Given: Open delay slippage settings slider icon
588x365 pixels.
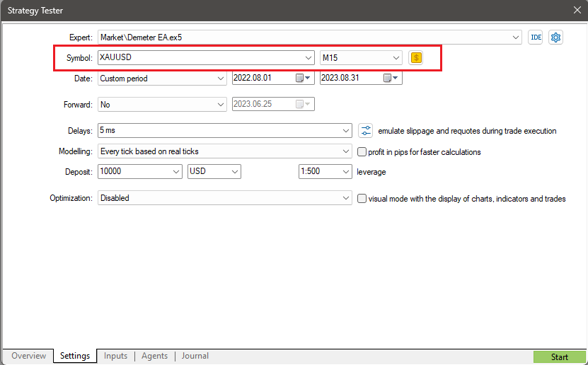Looking at the screenshot, I should (365, 131).
